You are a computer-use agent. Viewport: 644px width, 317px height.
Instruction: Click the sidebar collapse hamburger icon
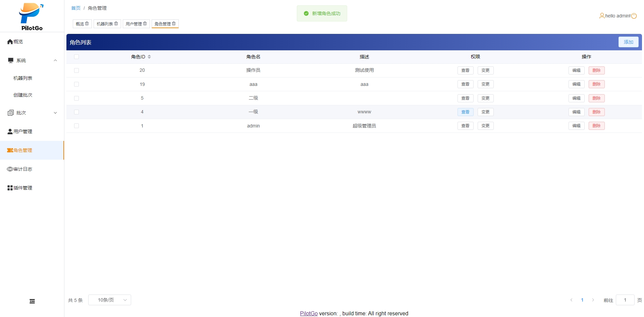pos(32,301)
